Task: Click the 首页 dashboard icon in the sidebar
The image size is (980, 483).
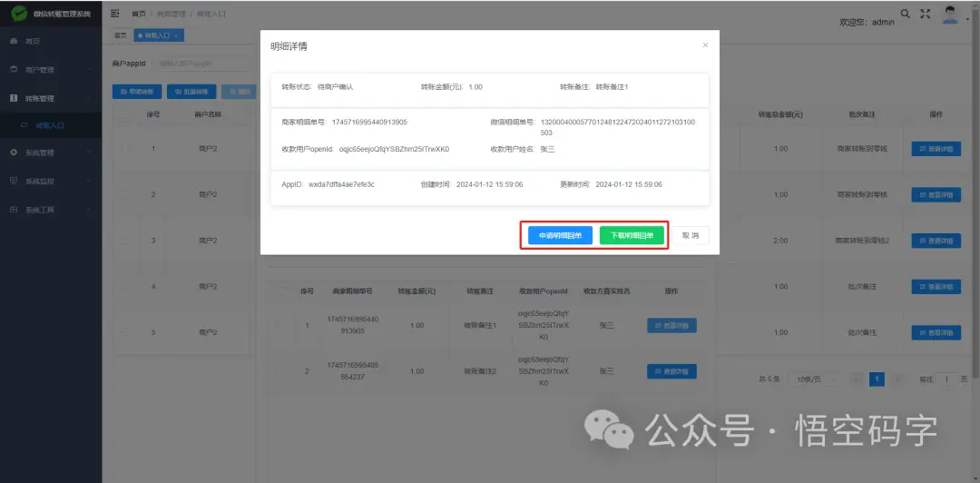Action: pos(13,41)
